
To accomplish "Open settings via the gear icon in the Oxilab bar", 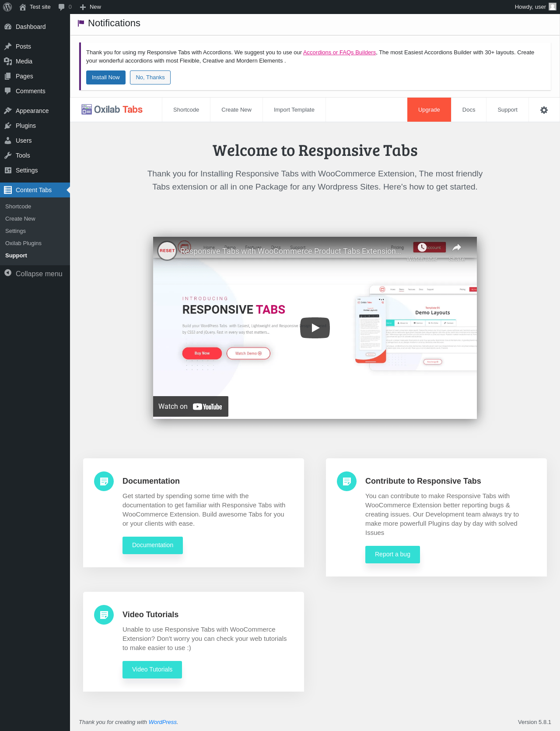I will tap(544, 110).
